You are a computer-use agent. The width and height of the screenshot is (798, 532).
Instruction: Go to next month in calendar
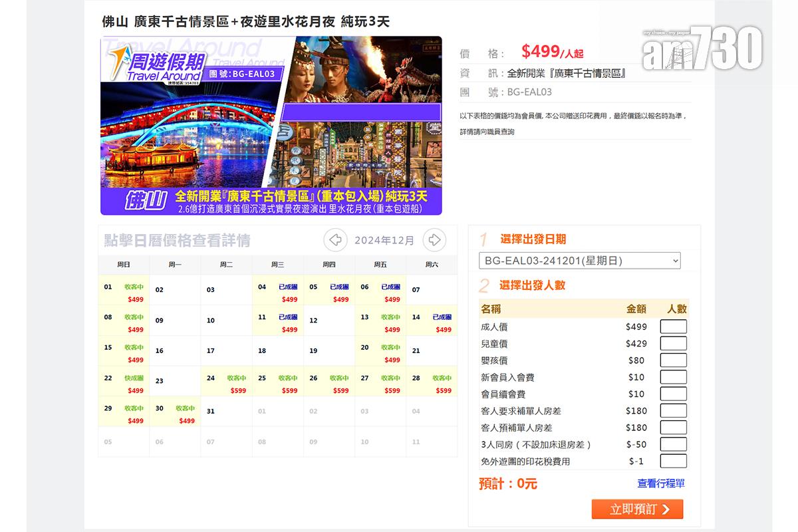[x=434, y=240]
